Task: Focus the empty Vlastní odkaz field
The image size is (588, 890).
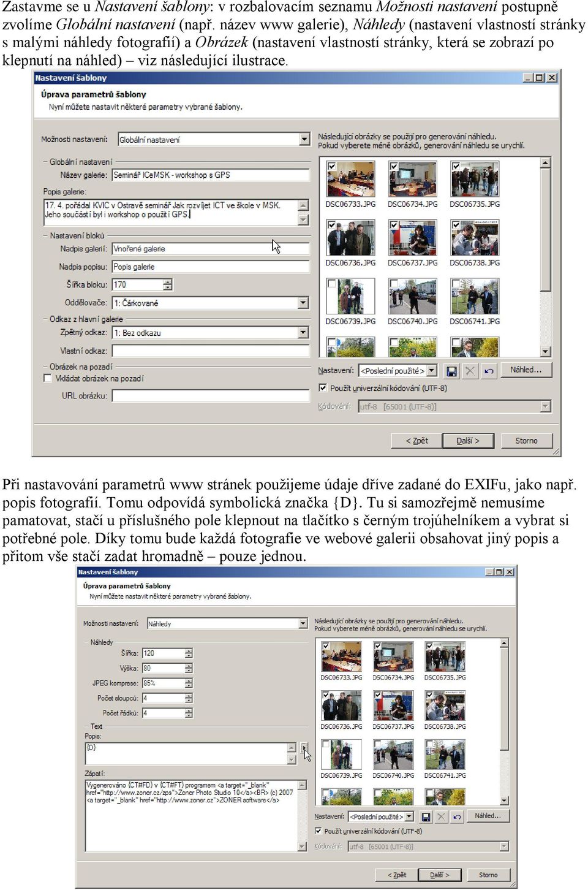Action: tap(211, 351)
